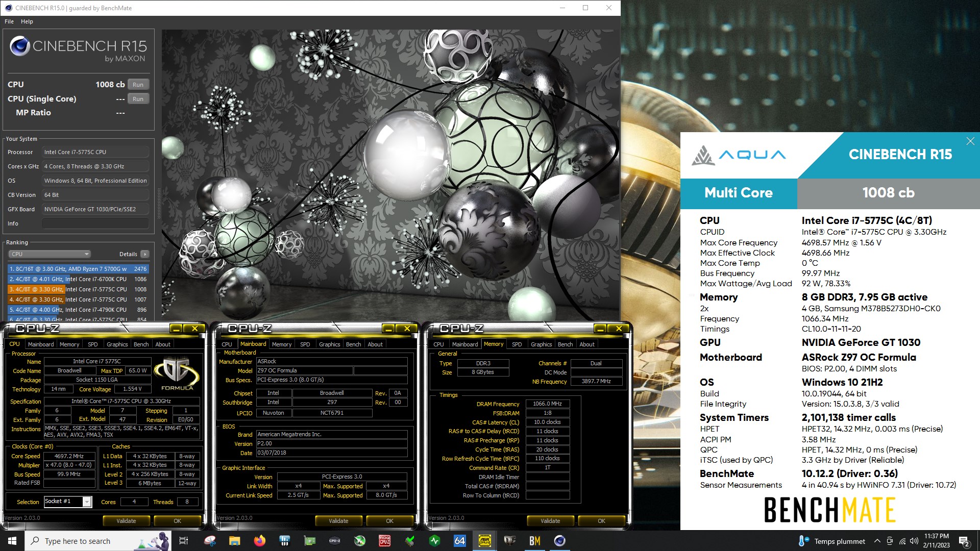
Task: Click Validate in the Mainboard CPU-Z window
Action: 338,521
